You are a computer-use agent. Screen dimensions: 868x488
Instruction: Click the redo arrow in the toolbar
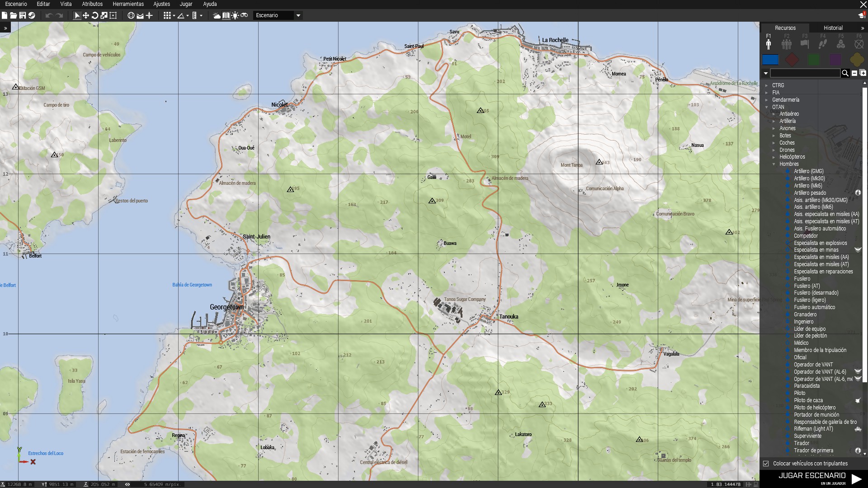59,15
